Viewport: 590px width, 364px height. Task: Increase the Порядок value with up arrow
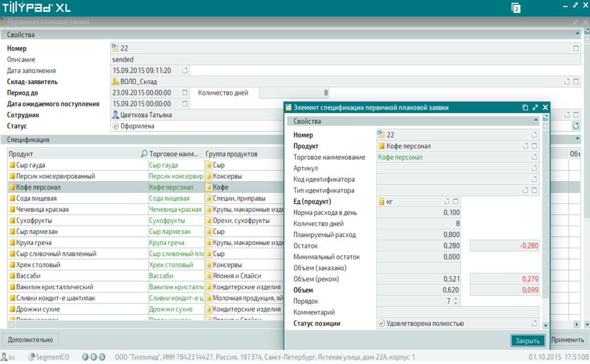coord(455,299)
